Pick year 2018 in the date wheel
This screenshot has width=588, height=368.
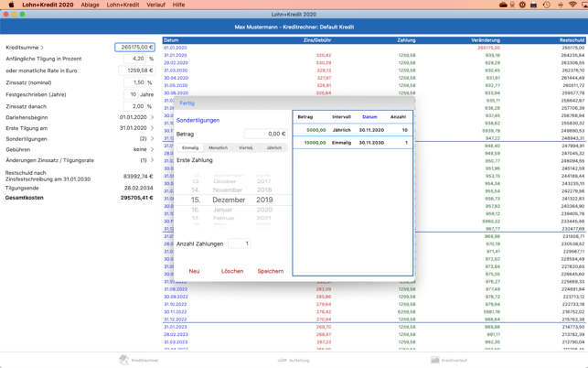264,190
